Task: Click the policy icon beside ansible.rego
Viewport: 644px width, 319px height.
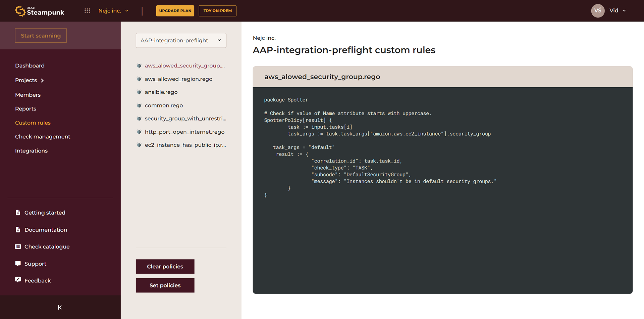Action: (139, 92)
